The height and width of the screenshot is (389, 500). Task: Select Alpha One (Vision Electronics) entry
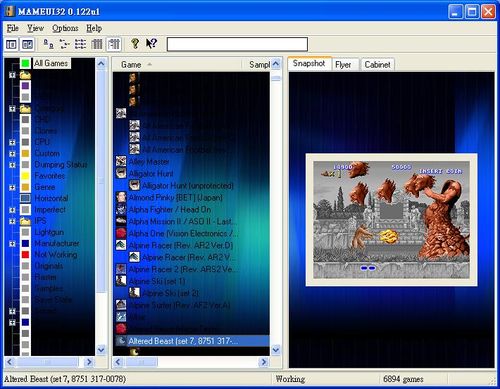183,233
